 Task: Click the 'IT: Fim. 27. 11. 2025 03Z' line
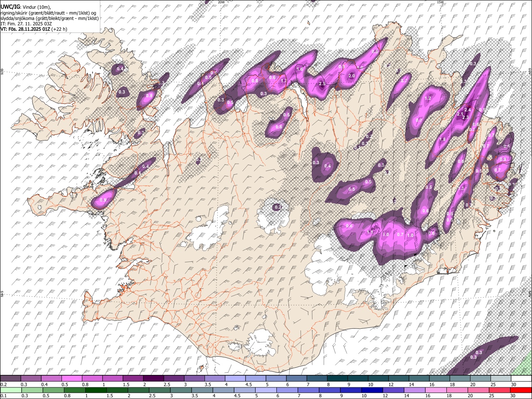coord(26,24)
